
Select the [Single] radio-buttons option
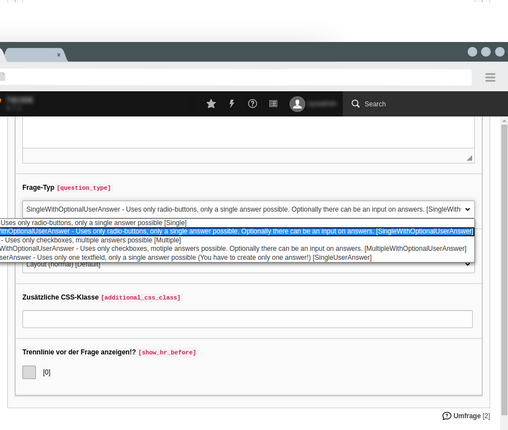[237, 223]
